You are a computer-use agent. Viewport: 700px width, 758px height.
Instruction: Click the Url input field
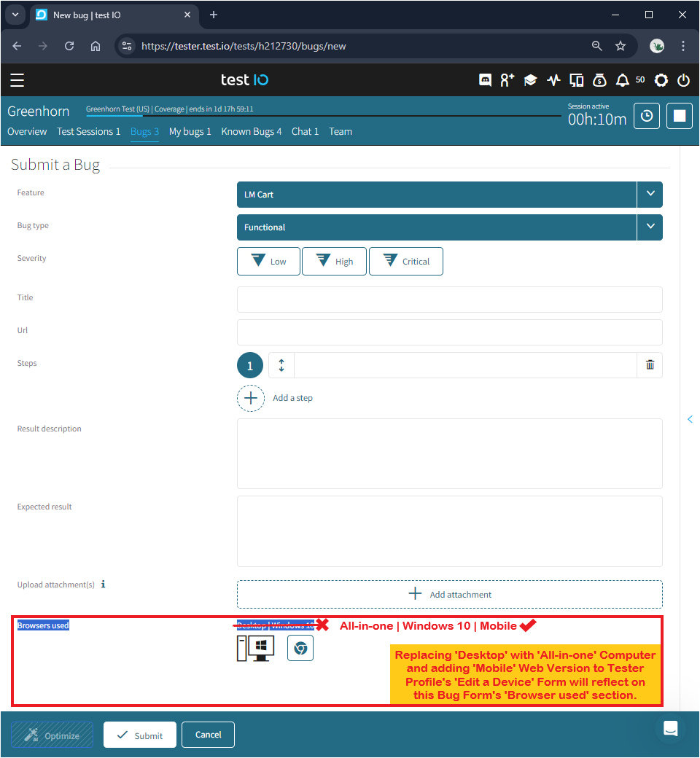point(449,332)
